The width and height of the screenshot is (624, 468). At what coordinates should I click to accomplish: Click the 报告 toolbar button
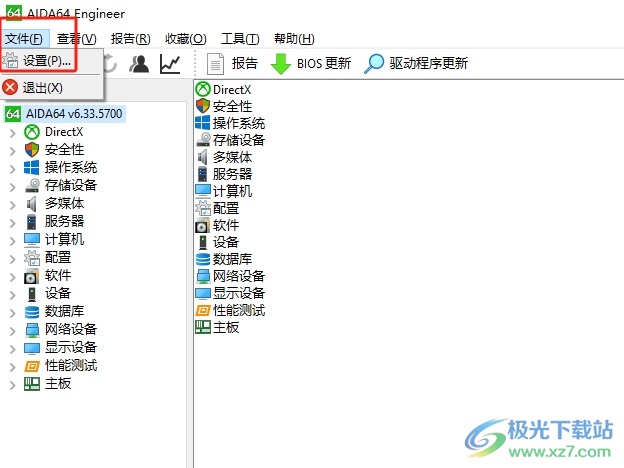[232, 64]
